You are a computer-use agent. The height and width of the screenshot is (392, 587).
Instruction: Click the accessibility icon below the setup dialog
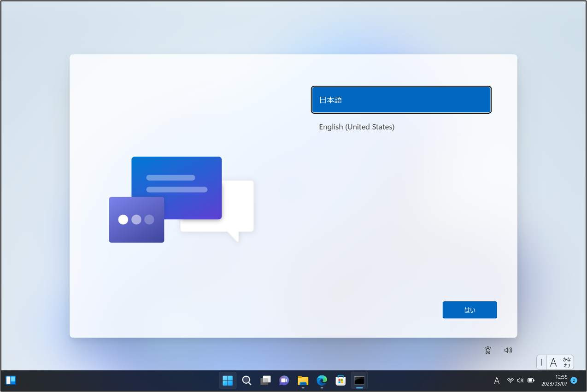click(x=487, y=350)
